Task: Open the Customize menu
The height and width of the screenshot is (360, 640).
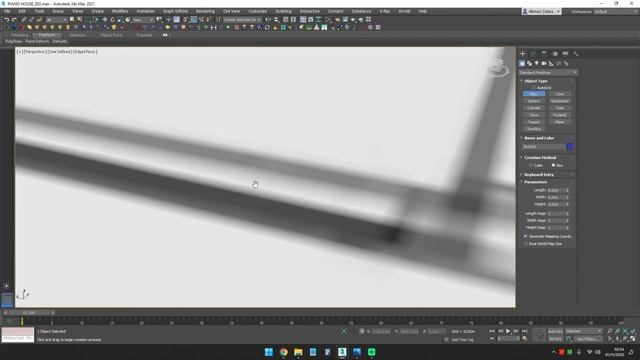Action: 258,11
